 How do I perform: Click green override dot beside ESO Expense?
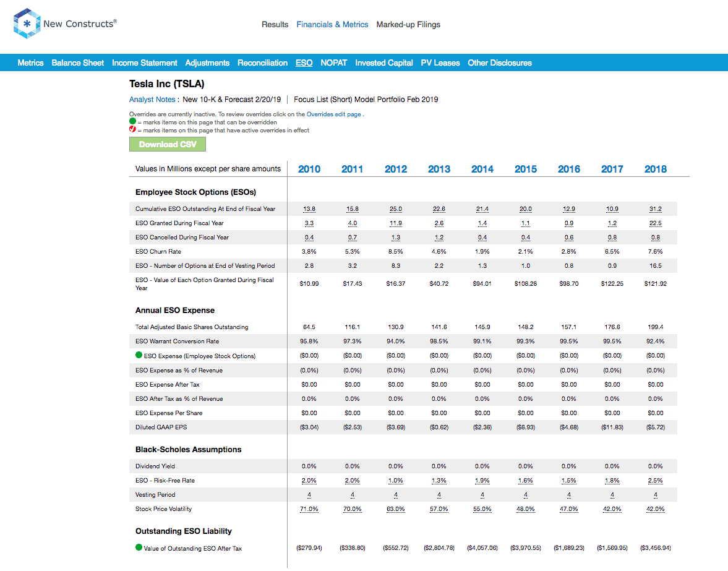pyautogui.click(x=139, y=355)
